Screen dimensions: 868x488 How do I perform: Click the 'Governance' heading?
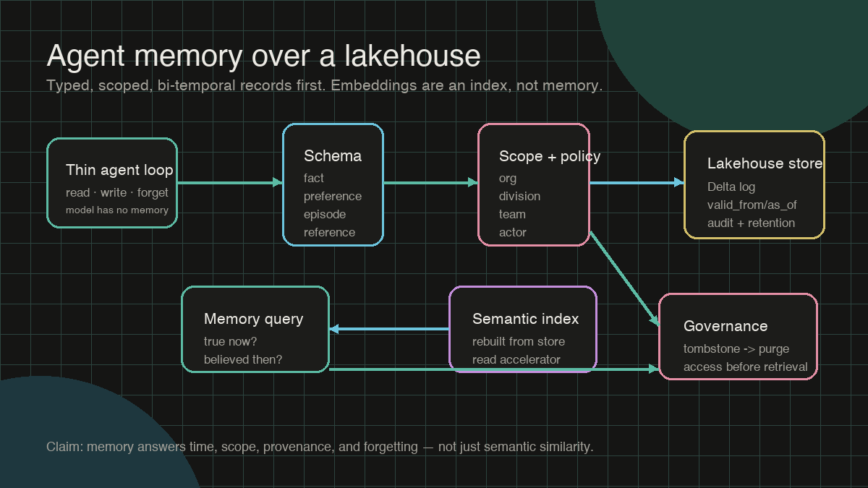(726, 326)
